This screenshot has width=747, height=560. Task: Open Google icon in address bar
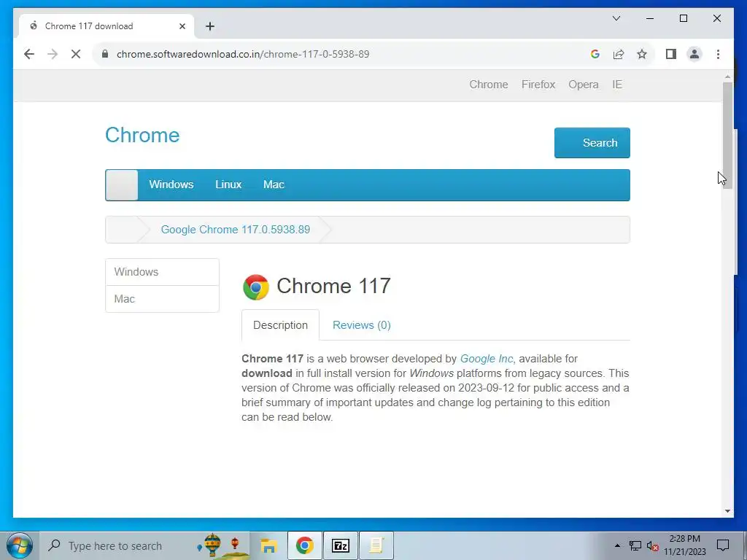[595, 54]
